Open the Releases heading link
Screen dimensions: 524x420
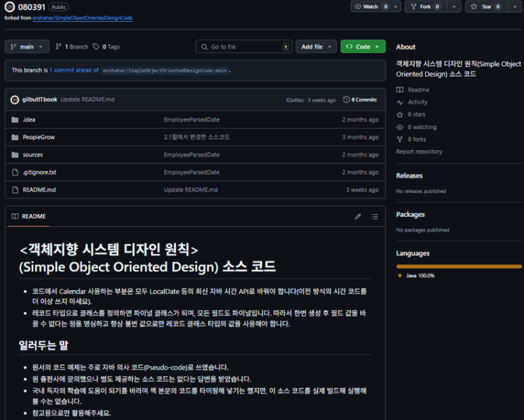(x=409, y=175)
